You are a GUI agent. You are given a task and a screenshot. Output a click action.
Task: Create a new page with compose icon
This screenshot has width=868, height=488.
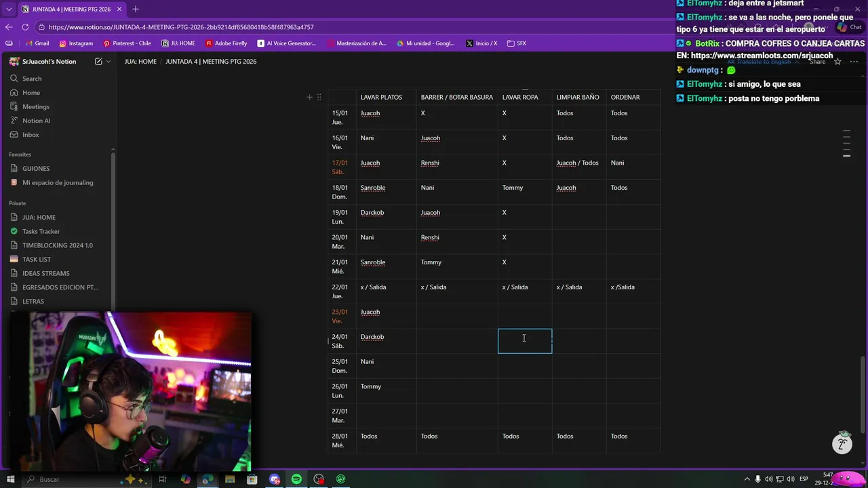(98, 62)
